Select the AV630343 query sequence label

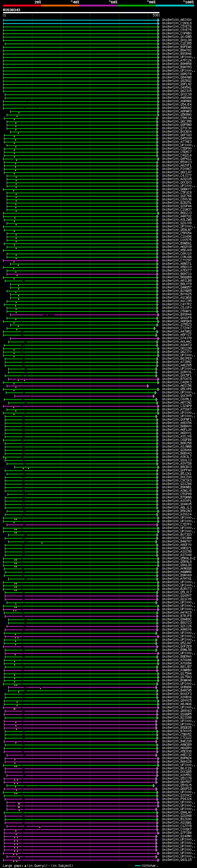coord(11,10)
